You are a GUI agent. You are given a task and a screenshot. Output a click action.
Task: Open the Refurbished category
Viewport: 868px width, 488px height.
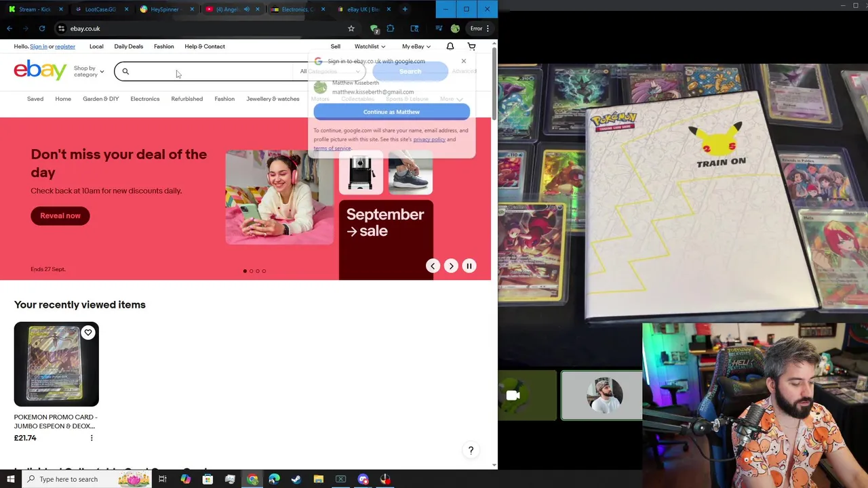tap(187, 99)
